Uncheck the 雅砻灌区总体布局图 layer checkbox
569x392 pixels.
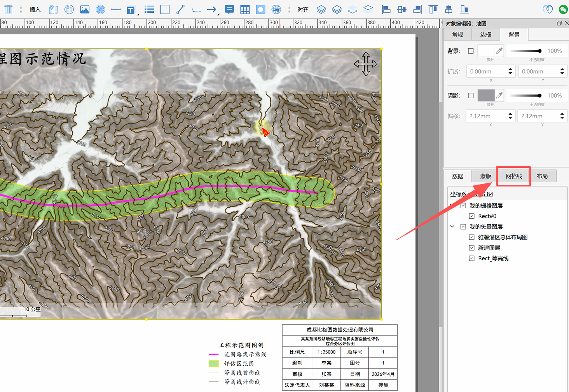(472, 237)
